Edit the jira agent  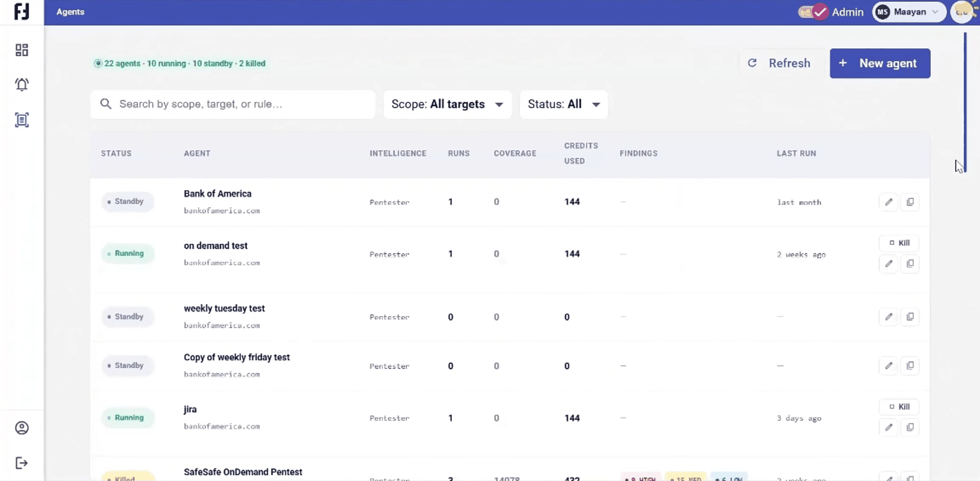click(889, 428)
